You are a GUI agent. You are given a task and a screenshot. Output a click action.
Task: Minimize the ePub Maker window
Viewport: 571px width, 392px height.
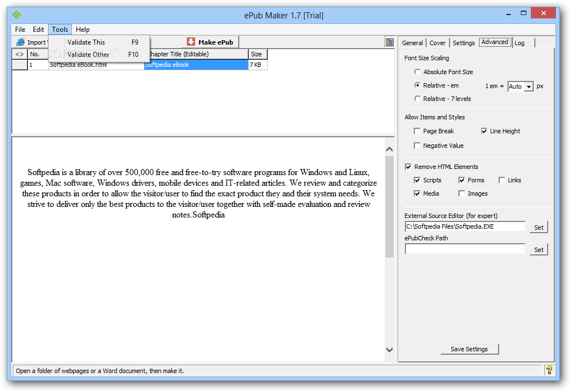click(509, 13)
